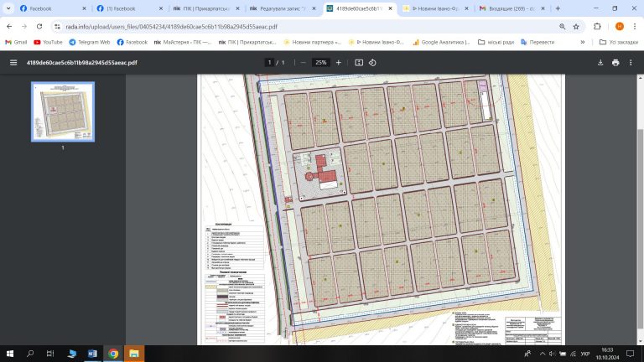Open the Extensions puzzle icon

click(x=597, y=26)
